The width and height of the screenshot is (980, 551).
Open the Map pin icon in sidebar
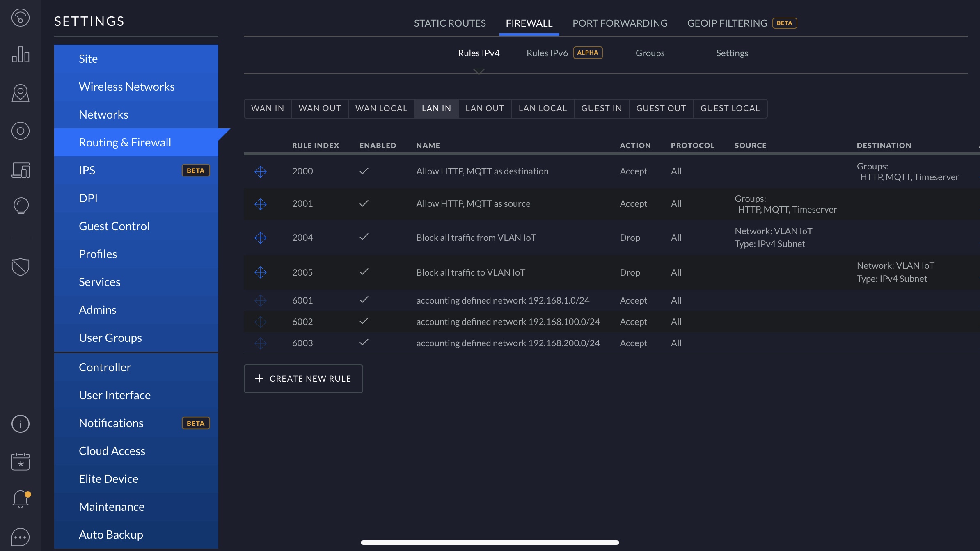(x=20, y=93)
